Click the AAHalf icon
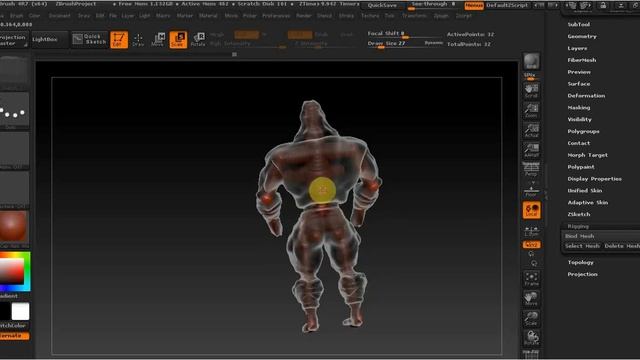 531,150
